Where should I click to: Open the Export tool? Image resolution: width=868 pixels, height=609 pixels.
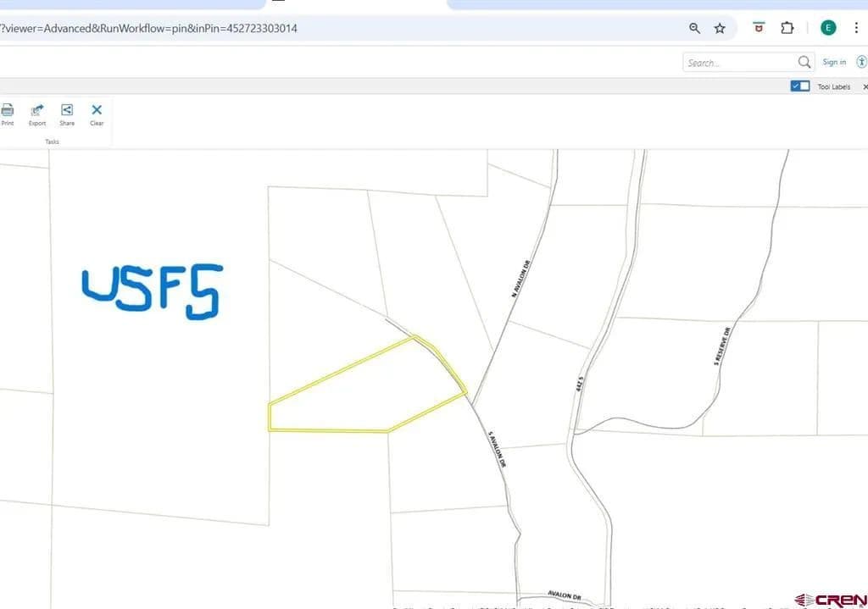[x=37, y=110]
